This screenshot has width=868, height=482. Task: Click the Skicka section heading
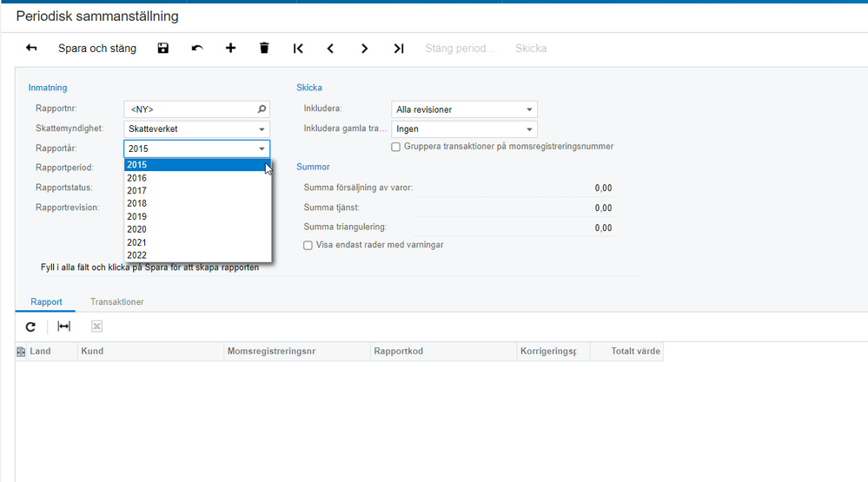(309, 88)
